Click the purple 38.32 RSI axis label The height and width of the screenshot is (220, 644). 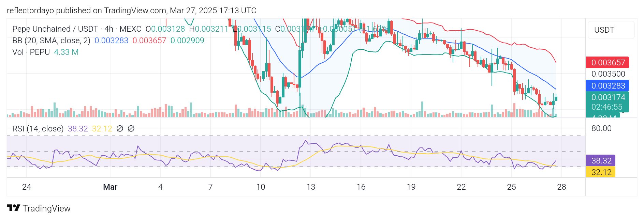tap(601, 161)
